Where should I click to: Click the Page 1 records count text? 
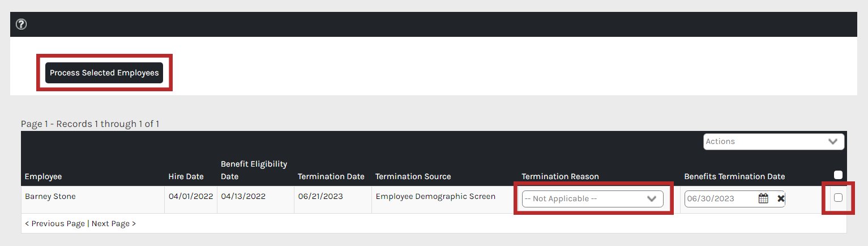(90, 124)
